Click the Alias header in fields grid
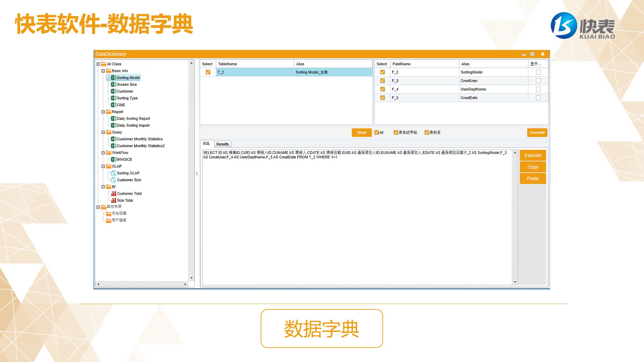This screenshot has width=644, height=362. [493, 64]
